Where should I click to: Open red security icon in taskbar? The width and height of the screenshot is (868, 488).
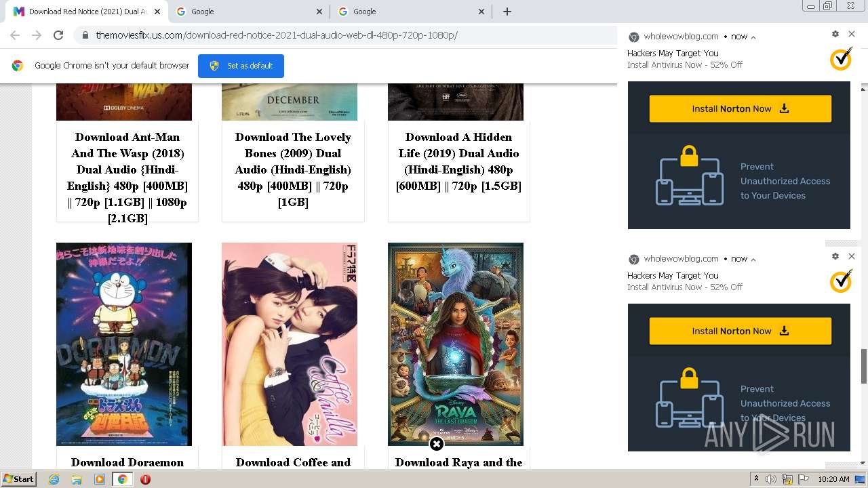coord(145,479)
